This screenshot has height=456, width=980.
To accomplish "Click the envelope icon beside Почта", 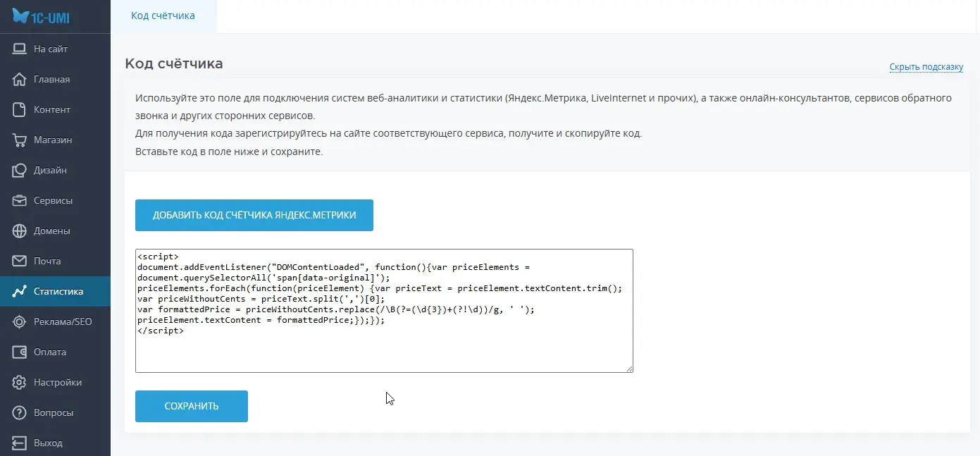I will tap(20, 261).
